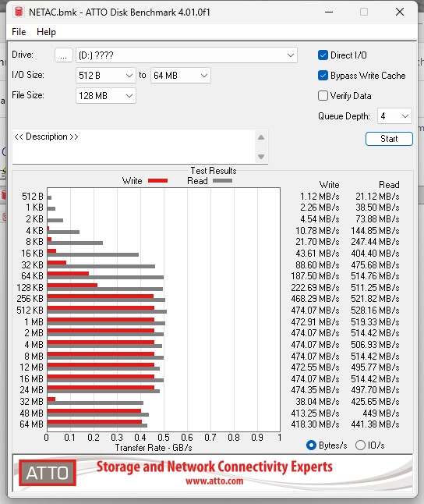424x504 pixels.
Task: Browse for drive with the ellipsis button
Action: (64, 55)
